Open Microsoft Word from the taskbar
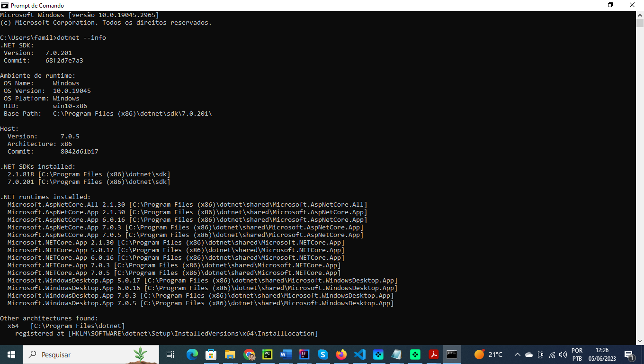 tap(286, 354)
